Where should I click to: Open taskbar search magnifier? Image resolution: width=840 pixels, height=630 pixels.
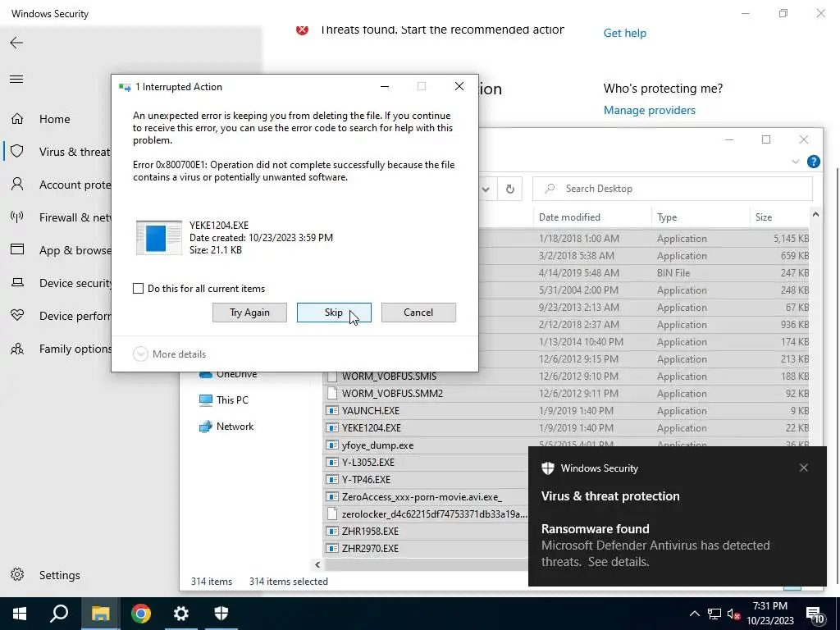(x=59, y=614)
